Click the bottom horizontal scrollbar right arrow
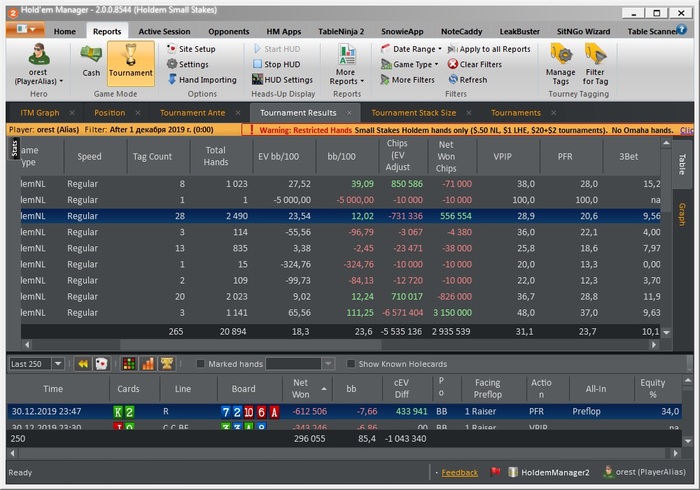700x490 pixels. click(675, 454)
